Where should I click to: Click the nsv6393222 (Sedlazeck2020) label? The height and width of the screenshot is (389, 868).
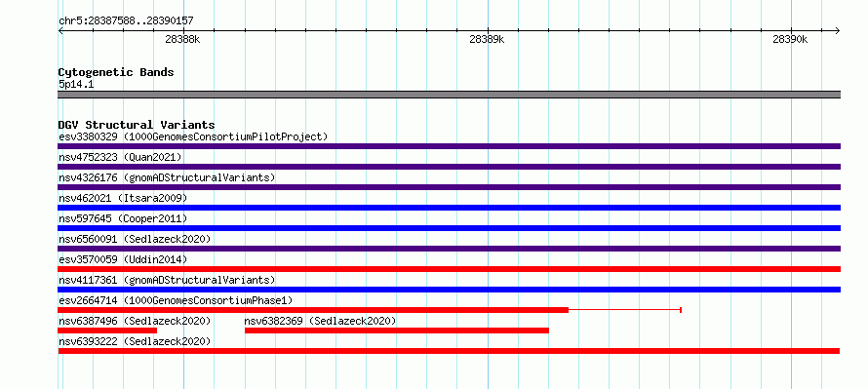tap(135, 341)
